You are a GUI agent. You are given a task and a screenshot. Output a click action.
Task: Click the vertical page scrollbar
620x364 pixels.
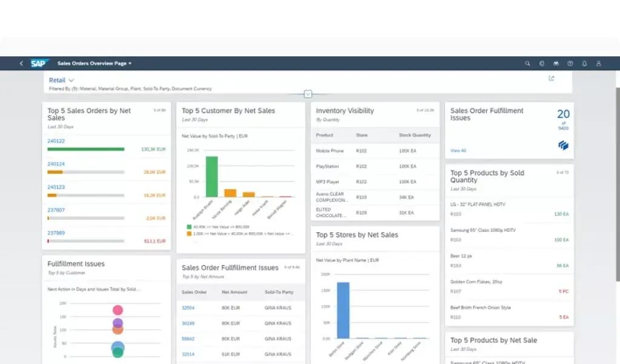point(618,184)
